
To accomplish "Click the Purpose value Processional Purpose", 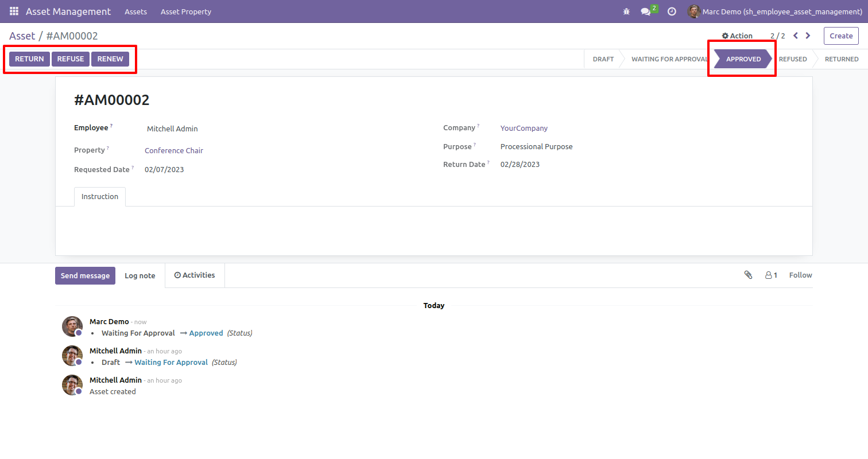I will pos(537,147).
